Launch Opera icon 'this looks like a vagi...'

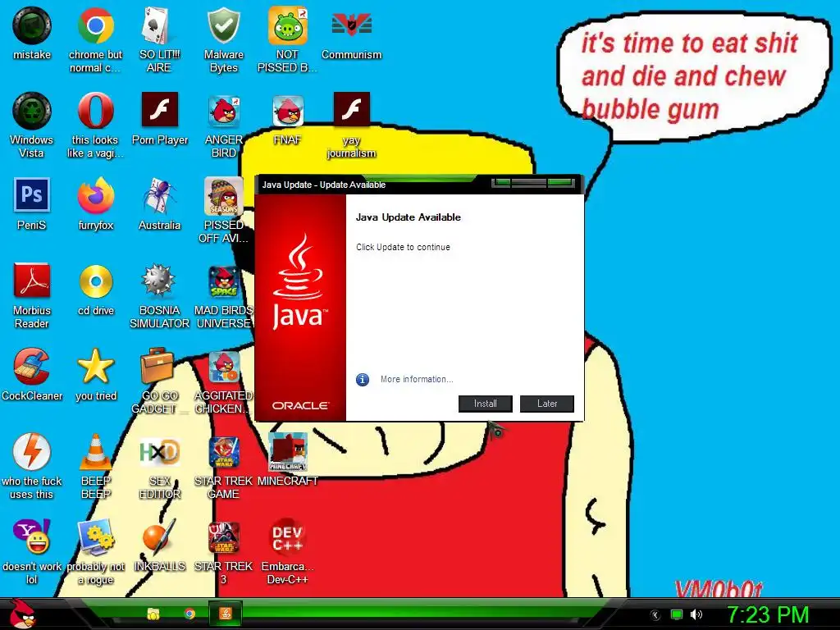coord(95,125)
